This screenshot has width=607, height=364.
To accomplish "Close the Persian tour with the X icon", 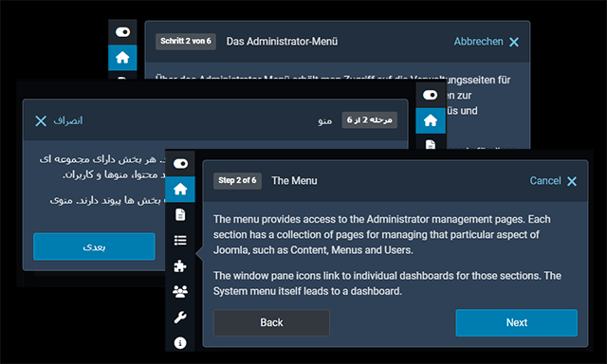I will pos(41,121).
